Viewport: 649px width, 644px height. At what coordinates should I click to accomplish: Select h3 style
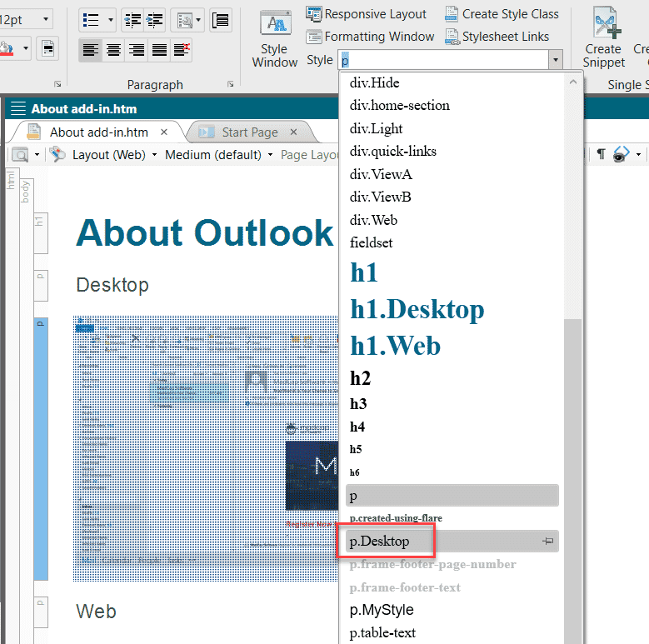point(452,404)
